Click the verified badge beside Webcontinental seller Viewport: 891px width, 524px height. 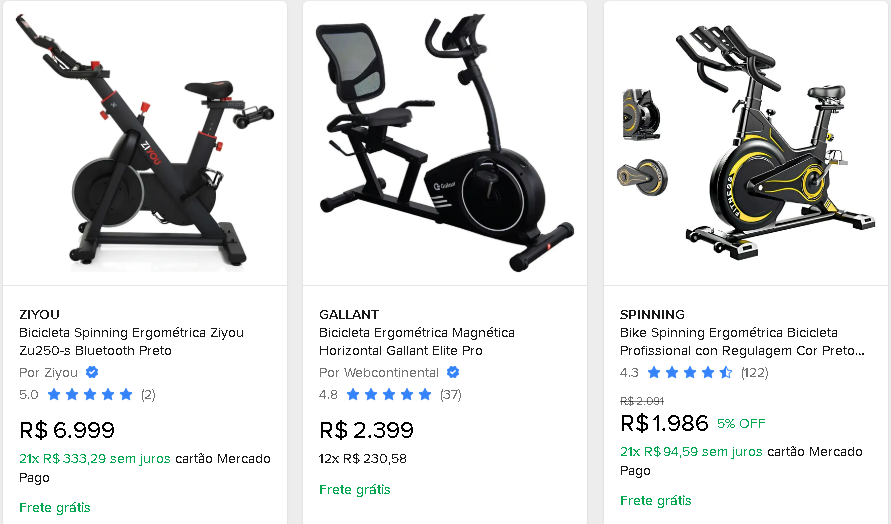(x=452, y=372)
